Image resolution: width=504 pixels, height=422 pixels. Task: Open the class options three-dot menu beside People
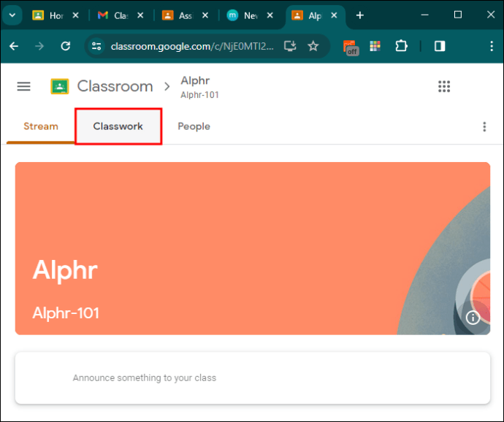click(x=484, y=126)
